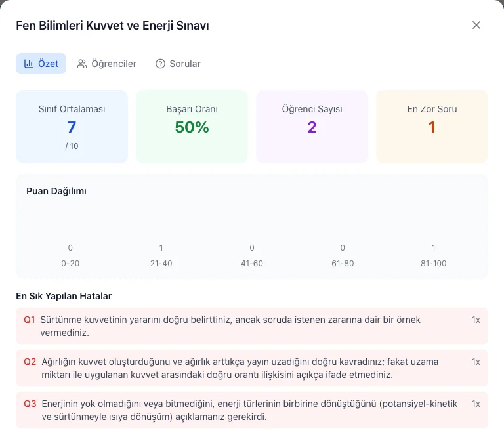This screenshot has height=437, width=504.
Task: Click the Başarı Oranı 50% card
Action: pyautogui.click(x=192, y=127)
